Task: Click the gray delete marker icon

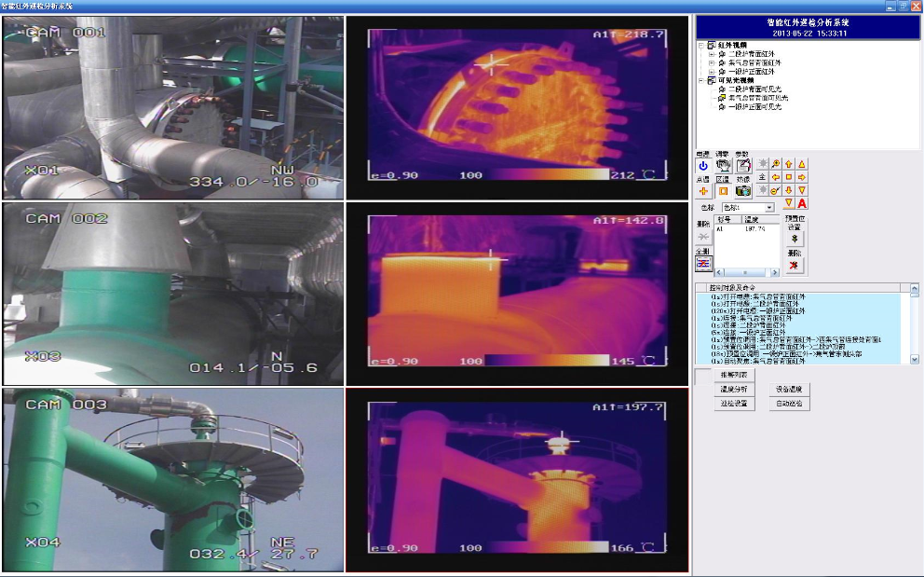Action: (x=703, y=237)
